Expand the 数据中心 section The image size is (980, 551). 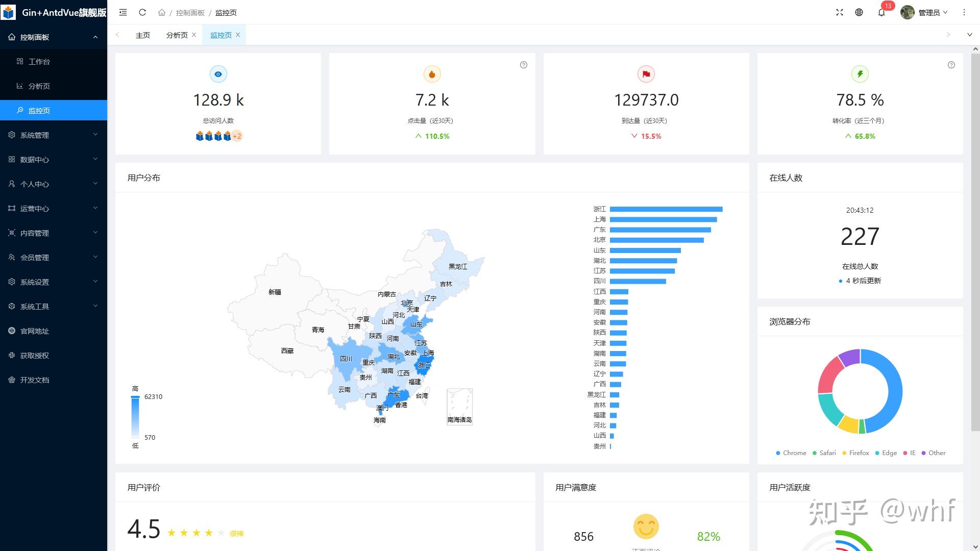(x=53, y=159)
